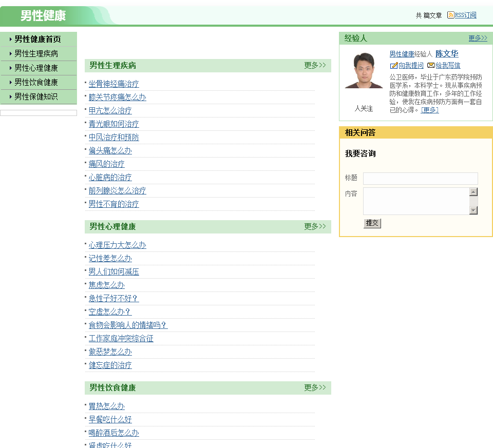Open 男性心理健康 in the sidebar menu
Viewport: 493px width, 448px height.
(36, 68)
